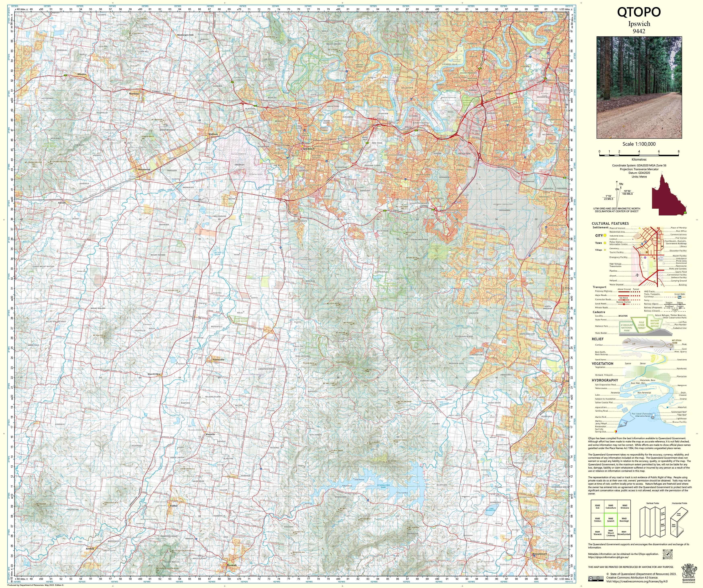The image size is (703, 588).
Task: Select the 9342 Helidon adjoining sheet cell
Action: click(x=598, y=519)
